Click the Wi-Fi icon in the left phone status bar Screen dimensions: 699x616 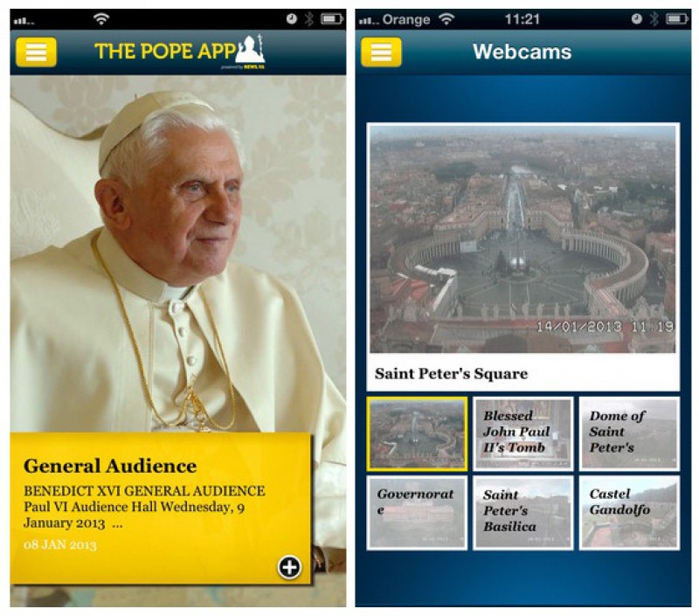(x=101, y=18)
